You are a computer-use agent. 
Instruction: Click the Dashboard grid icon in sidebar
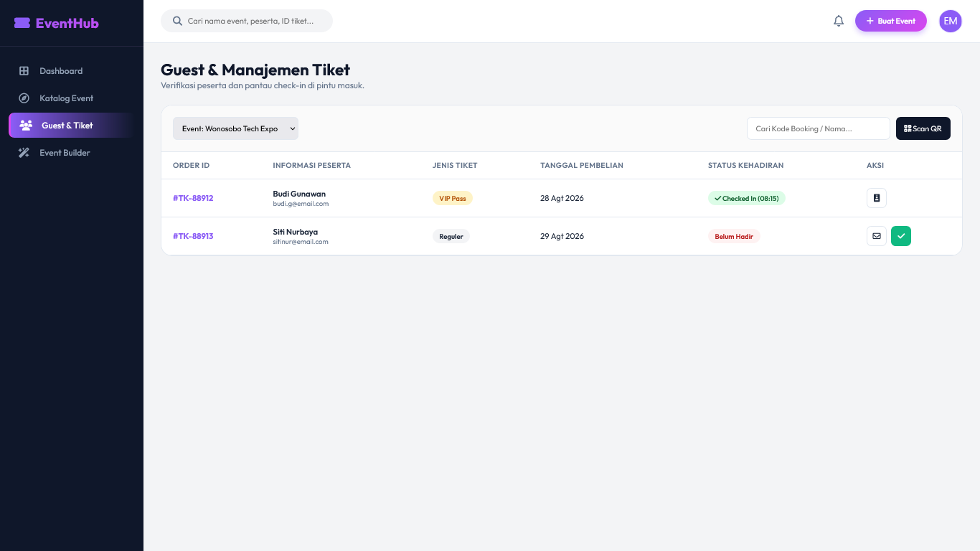click(24, 71)
